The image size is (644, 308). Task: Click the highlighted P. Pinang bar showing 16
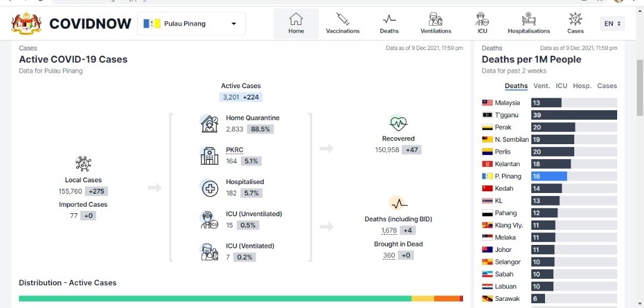coord(549,176)
